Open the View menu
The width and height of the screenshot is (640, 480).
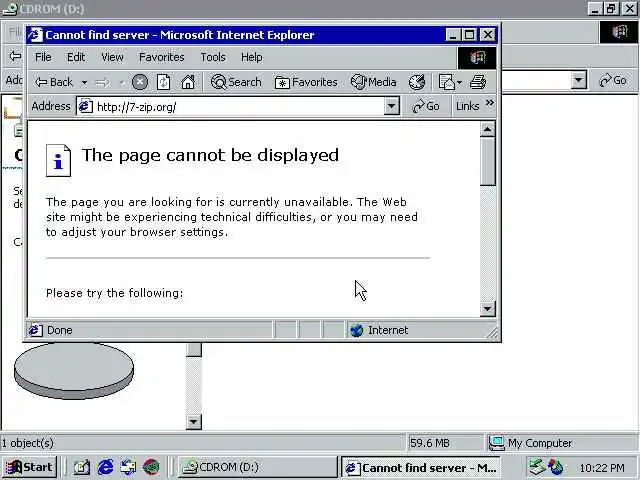click(112, 57)
